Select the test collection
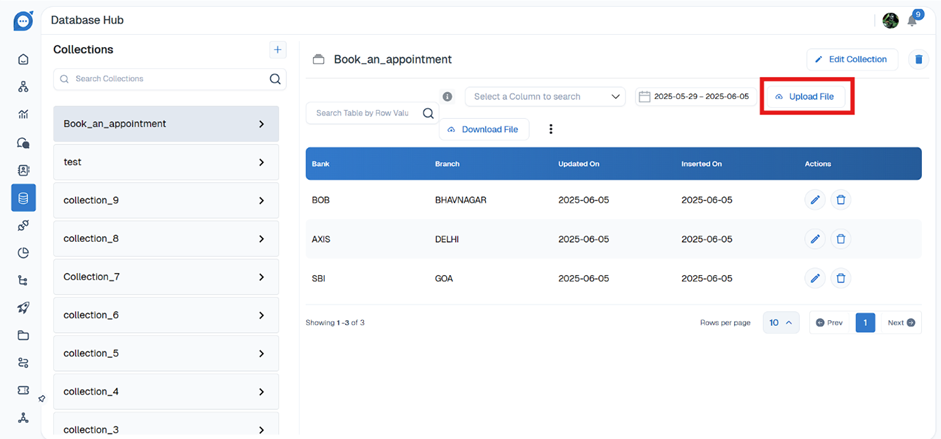Screen dimensions: 941x439 [165, 162]
